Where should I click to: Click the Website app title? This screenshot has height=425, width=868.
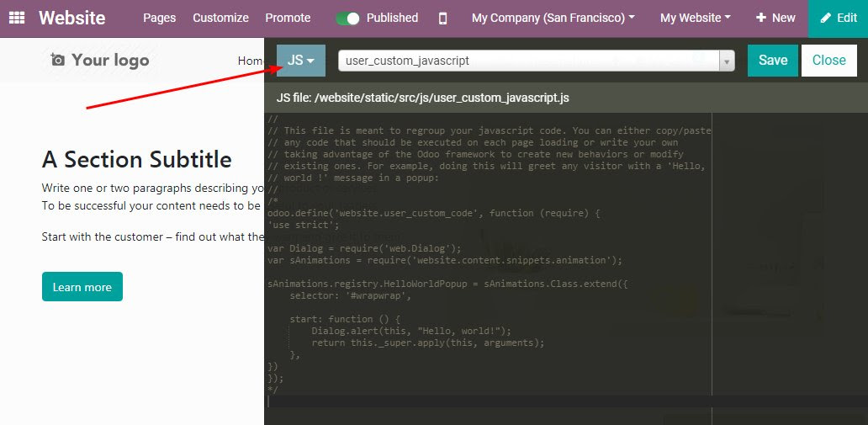click(72, 19)
